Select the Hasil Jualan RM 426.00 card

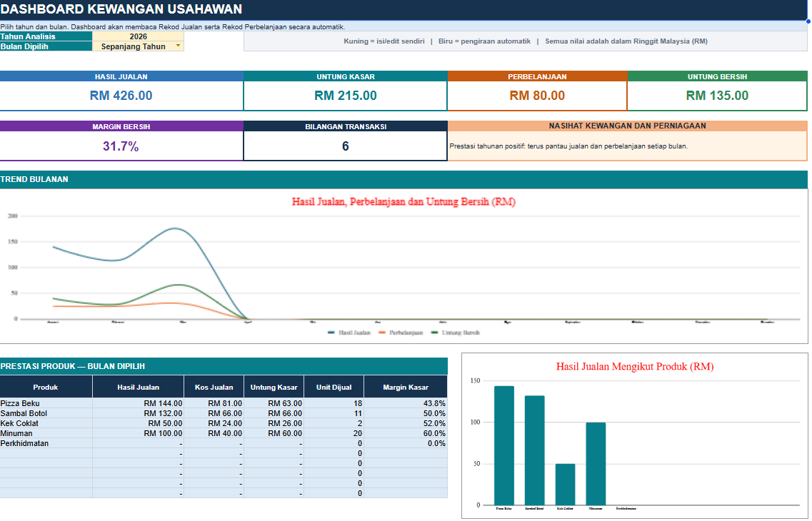(x=121, y=91)
